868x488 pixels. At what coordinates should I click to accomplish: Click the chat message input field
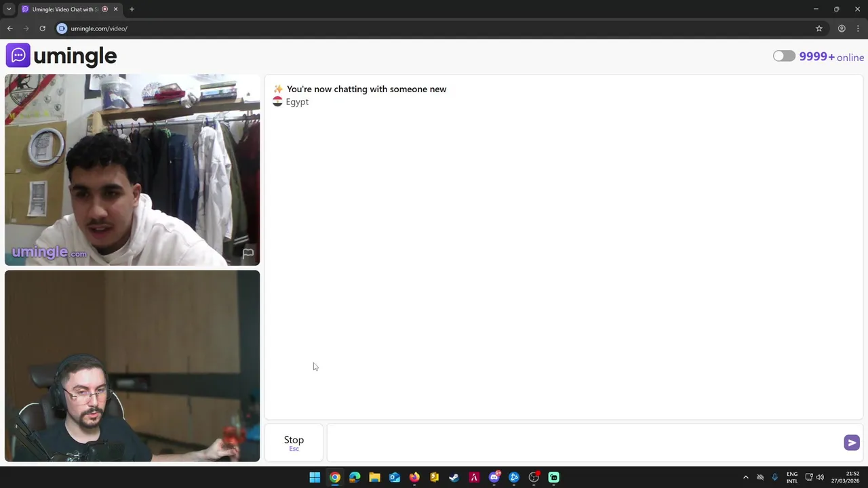tap(585, 443)
